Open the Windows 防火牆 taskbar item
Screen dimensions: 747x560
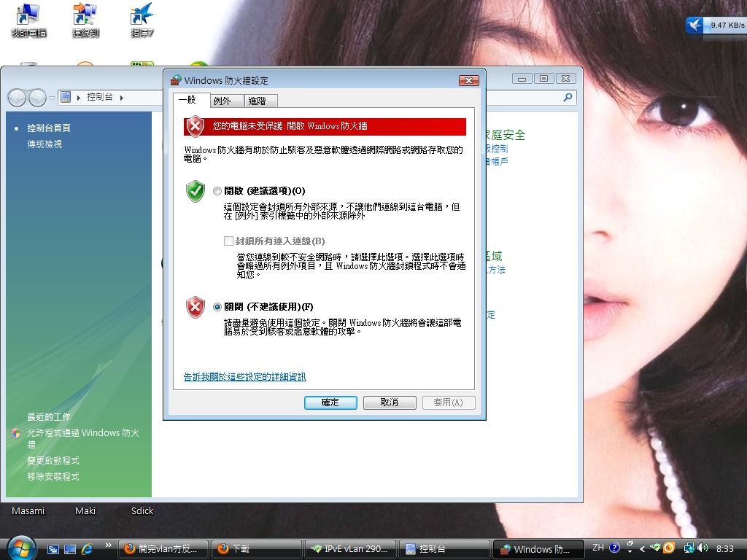point(538,549)
